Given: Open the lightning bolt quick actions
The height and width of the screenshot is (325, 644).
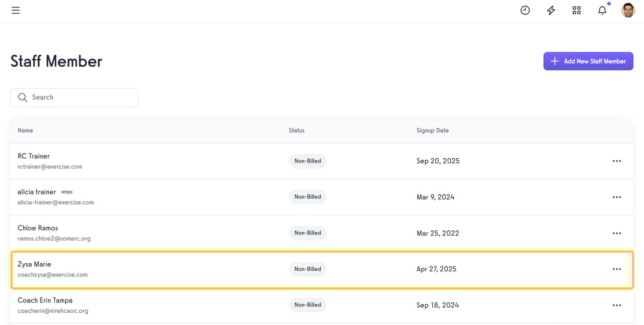Looking at the screenshot, I should (551, 10).
